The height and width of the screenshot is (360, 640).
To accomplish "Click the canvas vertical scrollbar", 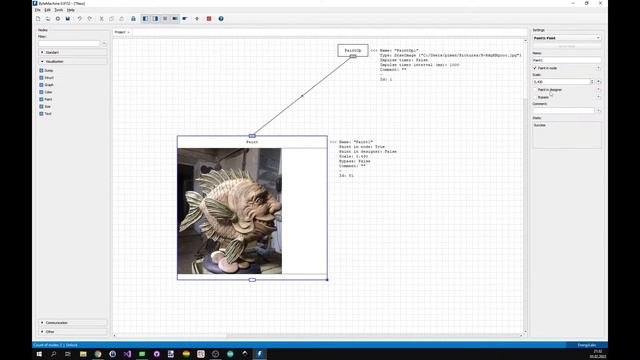I will tap(525, 186).
